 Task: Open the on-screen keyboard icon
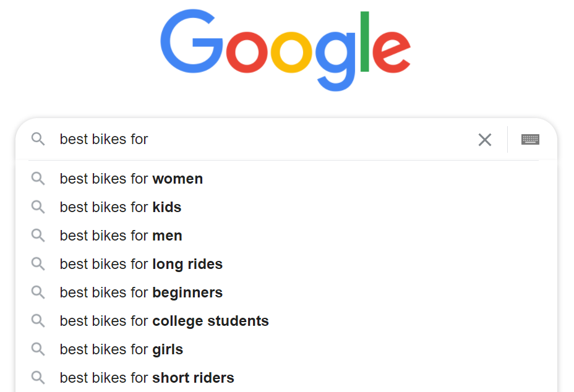tap(530, 139)
